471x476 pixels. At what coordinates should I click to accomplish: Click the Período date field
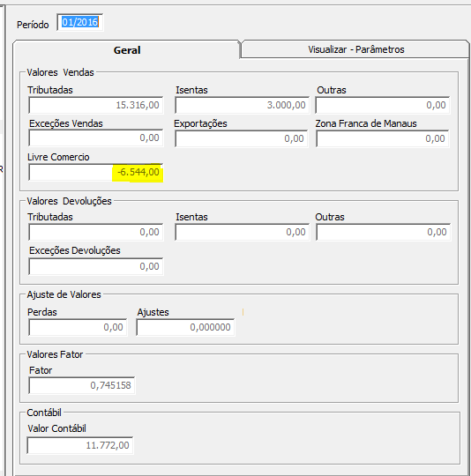tap(80, 22)
